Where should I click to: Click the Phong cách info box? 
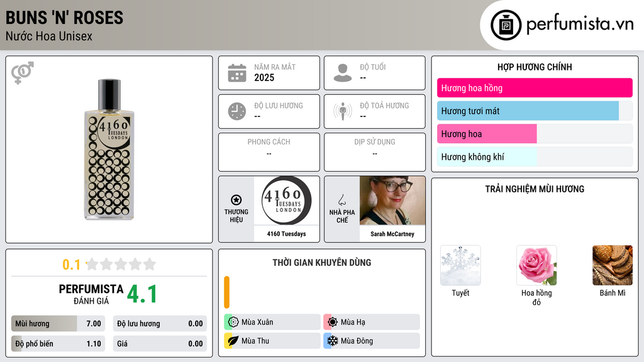point(269,152)
